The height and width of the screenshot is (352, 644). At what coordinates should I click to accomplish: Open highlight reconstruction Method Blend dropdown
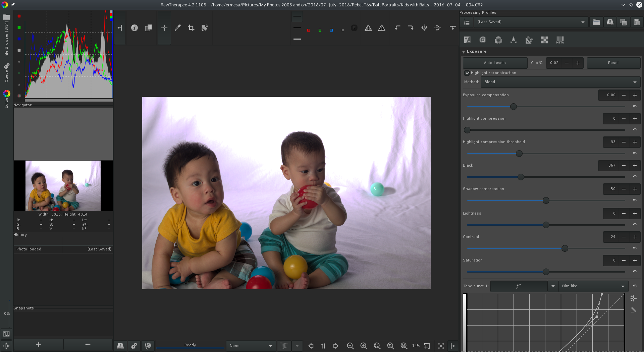coord(560,82)
